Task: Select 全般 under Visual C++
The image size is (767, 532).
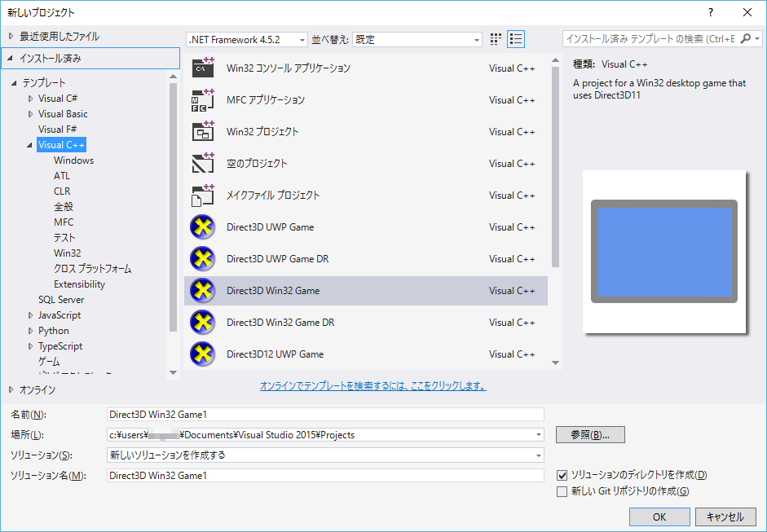Action: click(63, 207)
